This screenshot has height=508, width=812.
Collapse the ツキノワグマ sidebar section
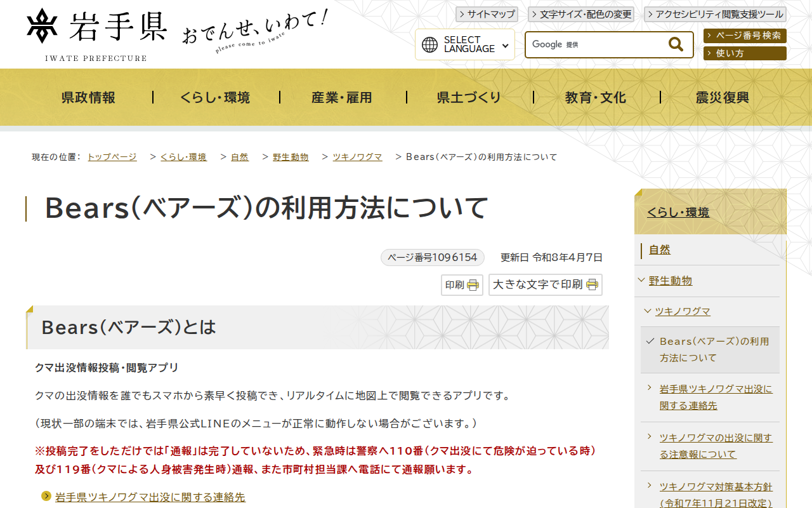pos(649,311)
